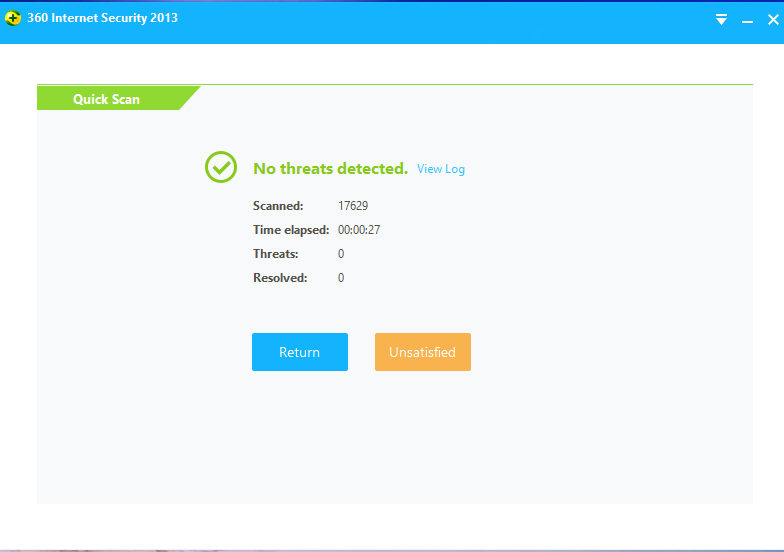Image resolution: width=784 pixels, height=552 pixels.
Task: Select the elapsed time value 00:00:27
Action: (x=359, y=230)
